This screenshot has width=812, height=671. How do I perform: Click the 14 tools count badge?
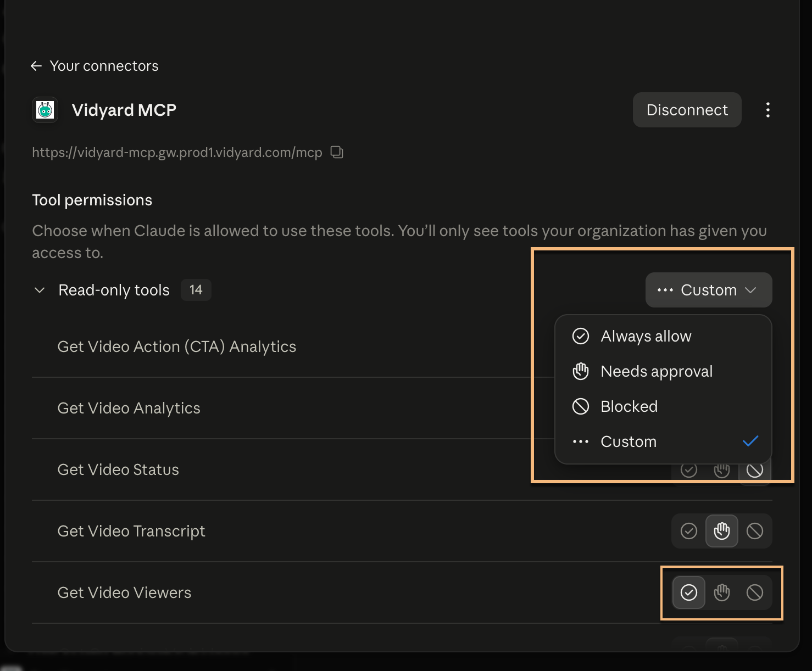pos(196,290)
